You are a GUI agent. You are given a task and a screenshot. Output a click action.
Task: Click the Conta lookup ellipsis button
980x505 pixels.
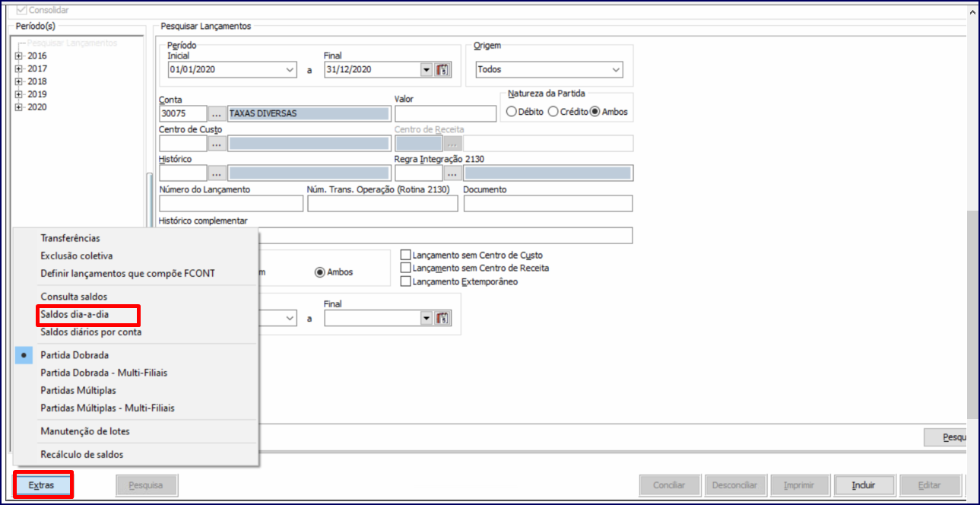coord(217,113)
